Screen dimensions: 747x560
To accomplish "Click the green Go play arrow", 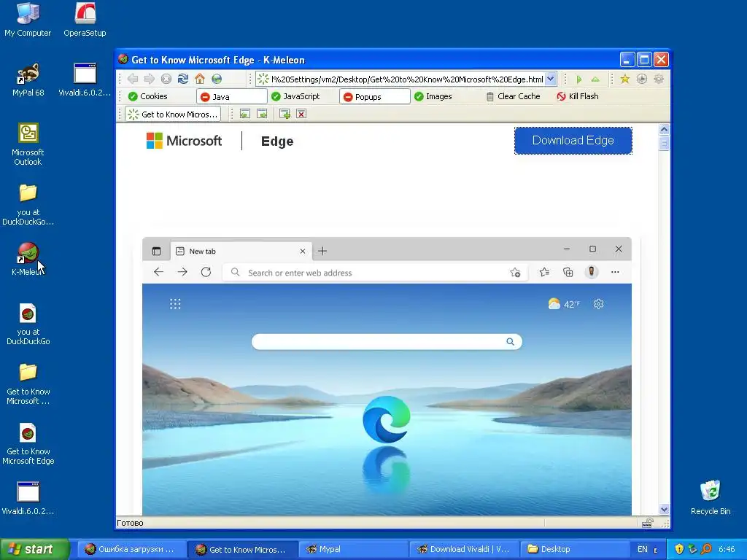I will [x=578, y=79].
